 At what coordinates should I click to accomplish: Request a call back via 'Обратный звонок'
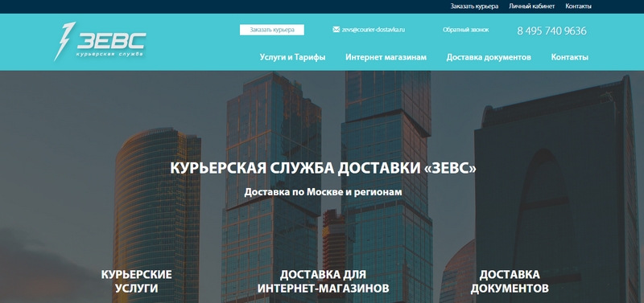[x=465, y=30]
